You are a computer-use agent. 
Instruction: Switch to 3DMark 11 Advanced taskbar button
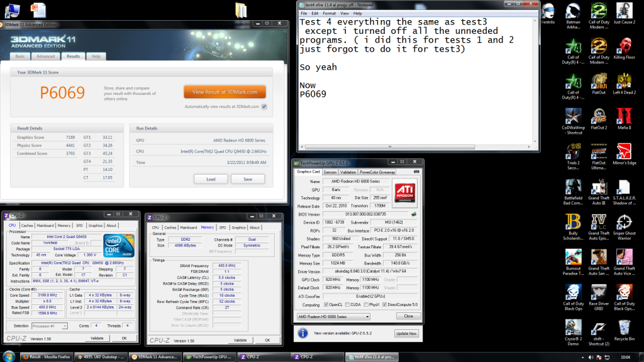coord(155,357)
